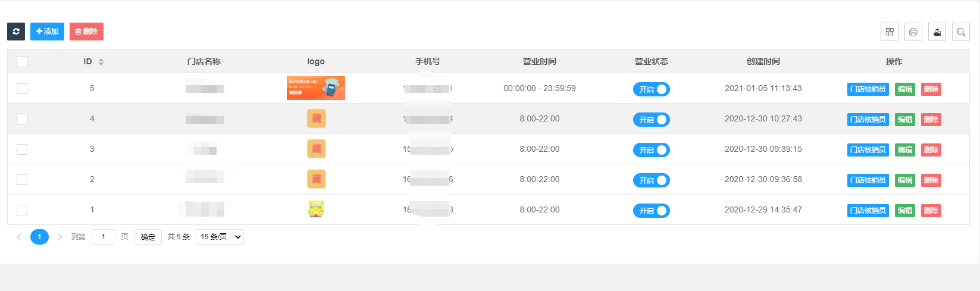980x291 pixels.
Task: Click the page number input field
Action: click(104, 237)
